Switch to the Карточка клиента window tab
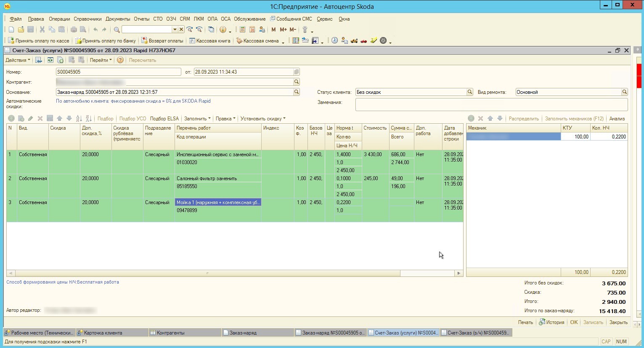Screen dimensions: 644x348 [103, 333]
